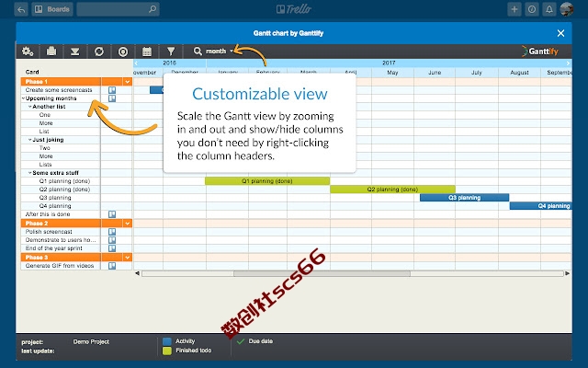Collapse the Phase 2 group chevron
The height and width of the screenshot is (368, 588).
[x=128, y=224]
